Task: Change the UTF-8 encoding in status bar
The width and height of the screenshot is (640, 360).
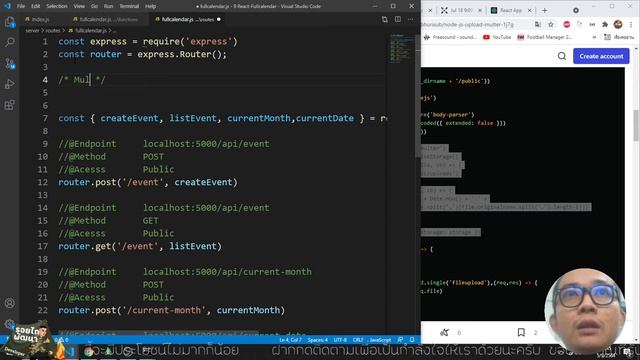Action: [340, 340]
